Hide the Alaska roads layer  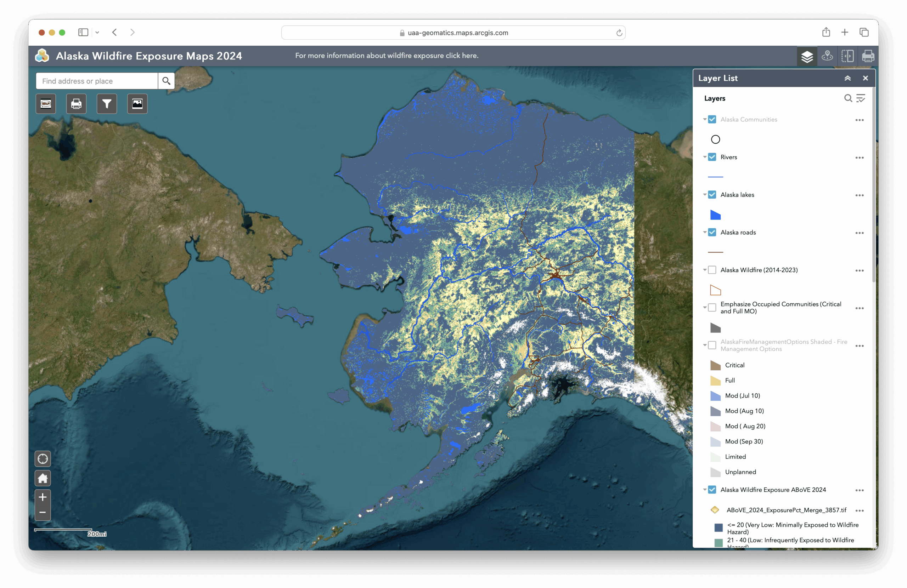point(712,232)
